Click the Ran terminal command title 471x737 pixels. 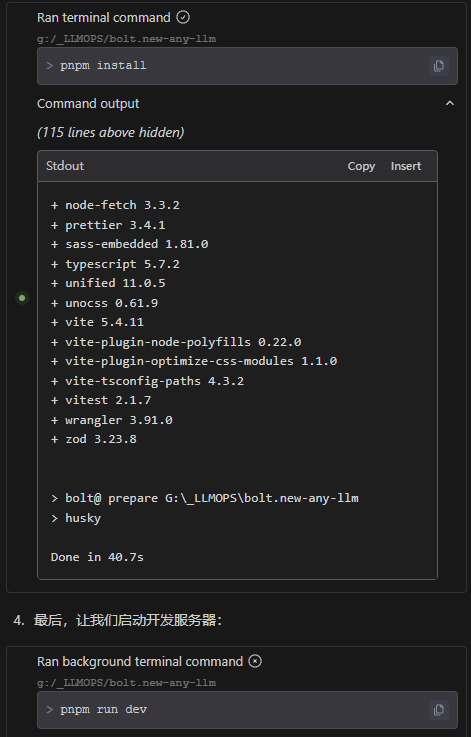coord(103,17)
